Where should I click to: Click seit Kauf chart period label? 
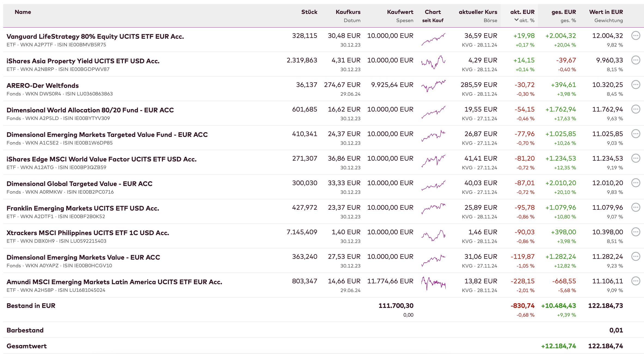tap(433, 20)
